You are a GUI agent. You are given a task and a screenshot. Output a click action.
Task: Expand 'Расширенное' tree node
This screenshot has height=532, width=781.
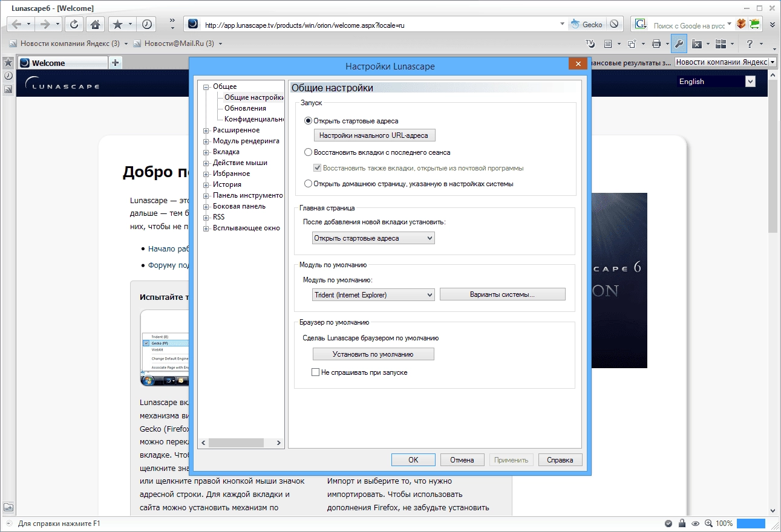pos(206,130)
